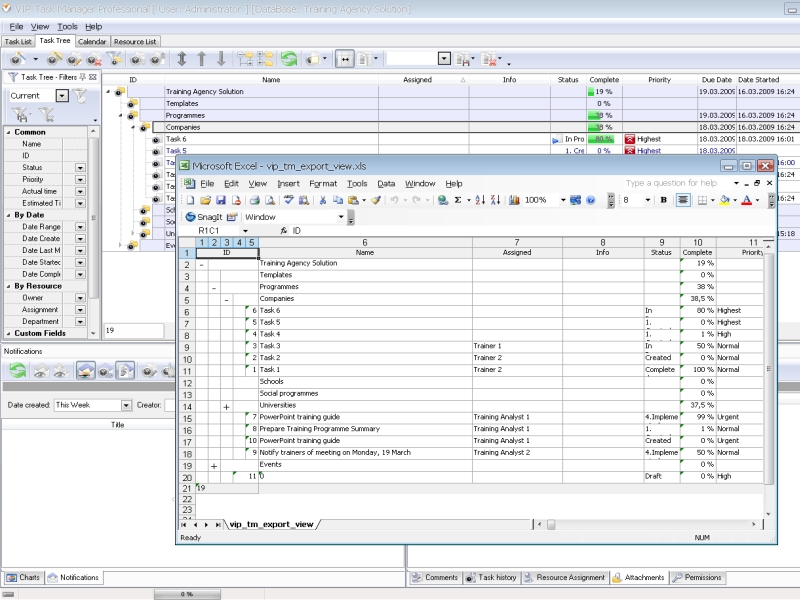Expand the Universities outline group in Excel

[227, 407]
